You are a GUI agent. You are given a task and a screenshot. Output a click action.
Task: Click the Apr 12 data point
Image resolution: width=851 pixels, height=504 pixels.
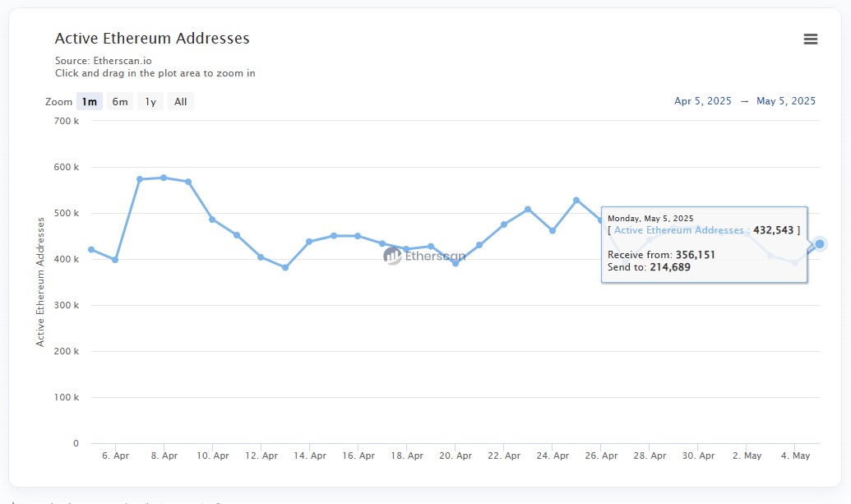coord(261,257)
